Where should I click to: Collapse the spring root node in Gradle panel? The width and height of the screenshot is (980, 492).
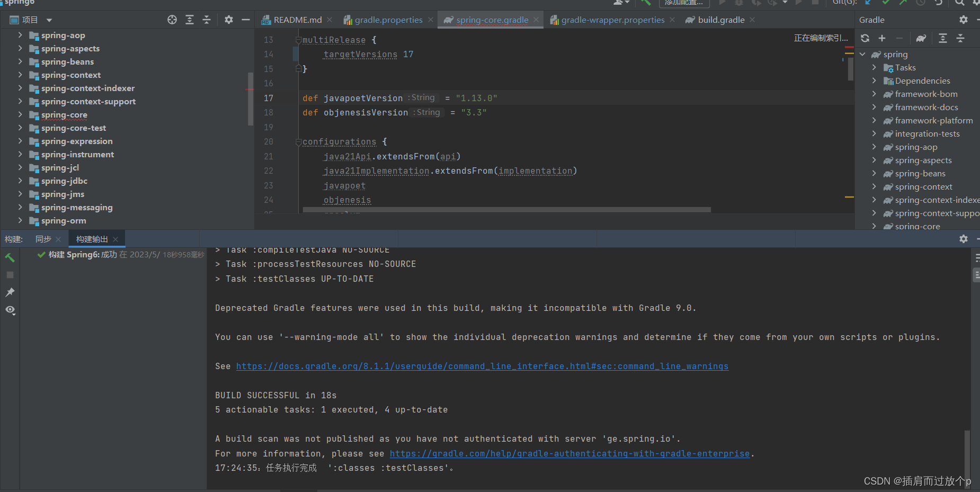[x=862, y=54]
